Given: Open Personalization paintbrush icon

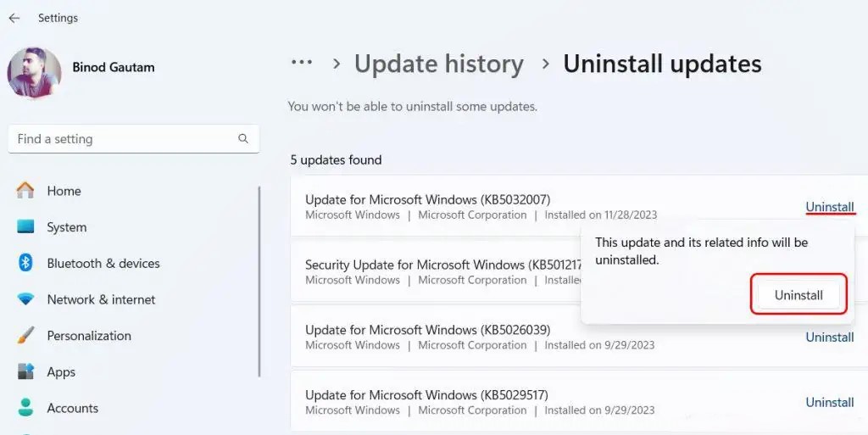Looking at the screenshot, I should 25,336.
